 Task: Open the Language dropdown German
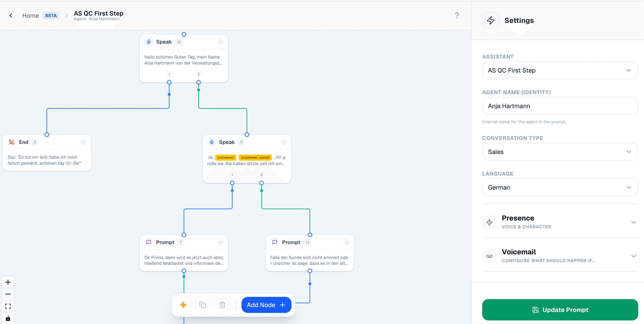coord(560,187)
